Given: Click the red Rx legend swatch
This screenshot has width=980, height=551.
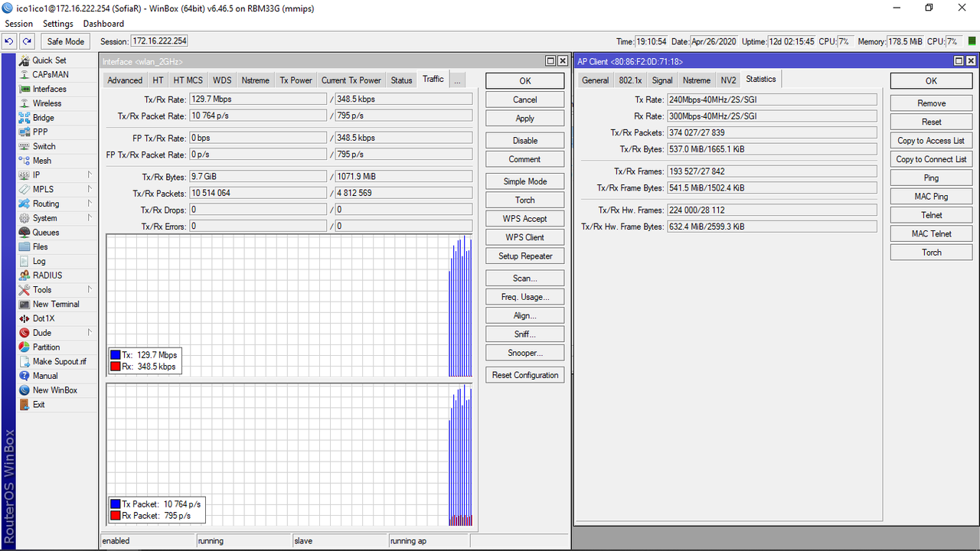Looking at the screenshot, I should pyautogui.click(x=116, y=367).
